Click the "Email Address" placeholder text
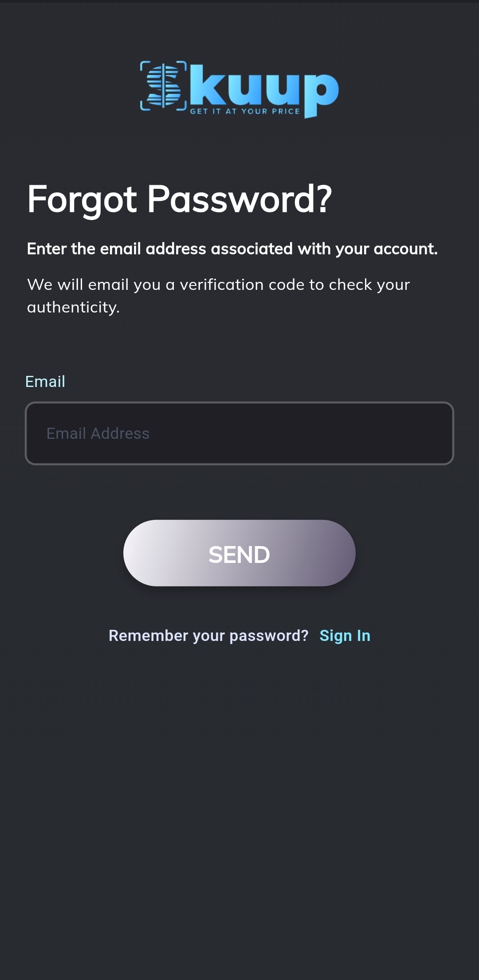 pos(98,433)
